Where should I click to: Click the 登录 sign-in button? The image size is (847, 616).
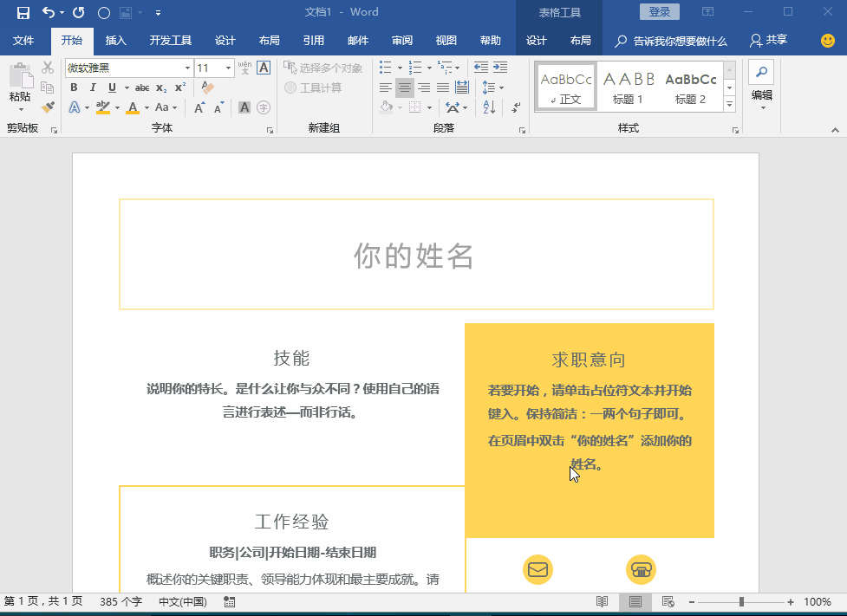[x=660, y=11]
